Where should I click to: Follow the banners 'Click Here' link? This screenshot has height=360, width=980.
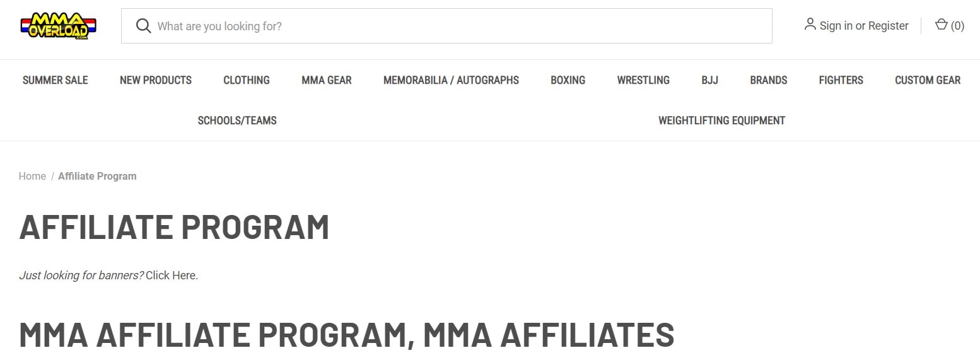(x=171, y=276)
